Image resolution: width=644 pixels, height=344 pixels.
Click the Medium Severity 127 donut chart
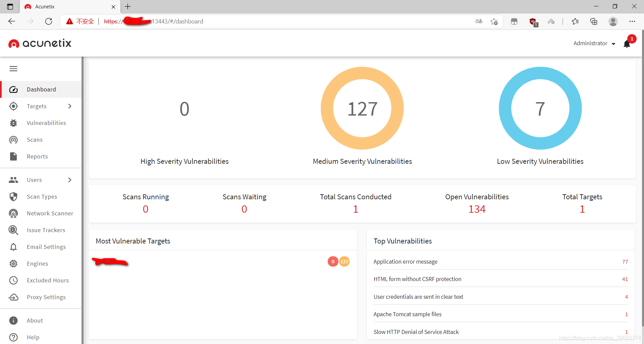362,108
